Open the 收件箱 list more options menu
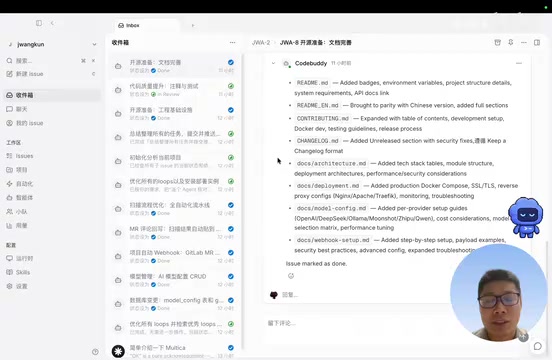 (x=232, y=43)
